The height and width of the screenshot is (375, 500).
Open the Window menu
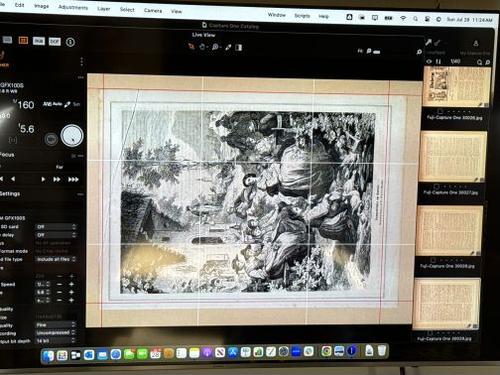277,15
